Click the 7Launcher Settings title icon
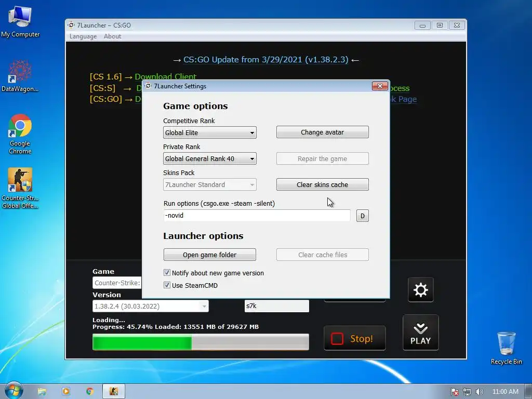 pos(148,86)
